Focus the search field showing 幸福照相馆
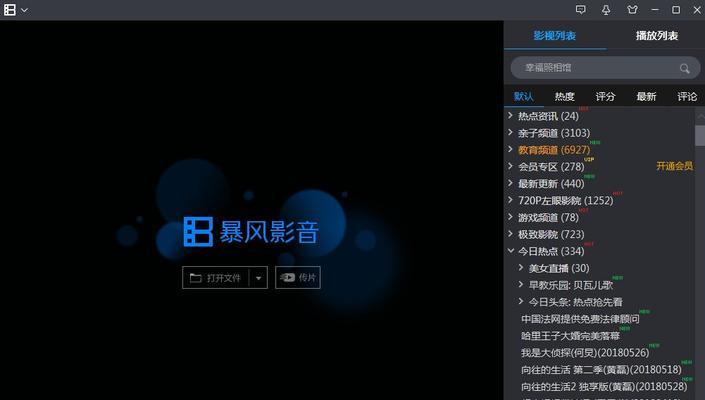The width and height of the screenshot is (705, 400). (605, 68)
